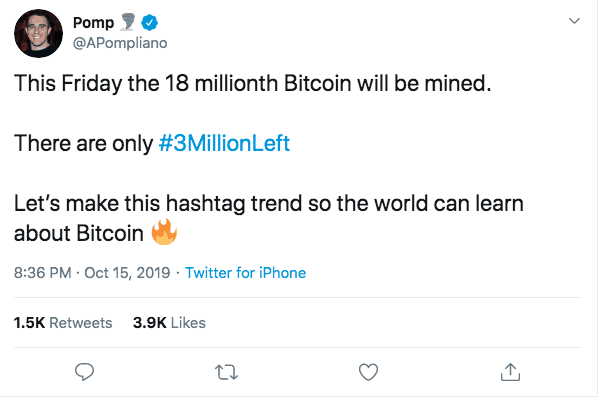The height and width of the screenshot is (397, 599).
Task: View the 1.5K Retweets list
Action: click(63, 323)
